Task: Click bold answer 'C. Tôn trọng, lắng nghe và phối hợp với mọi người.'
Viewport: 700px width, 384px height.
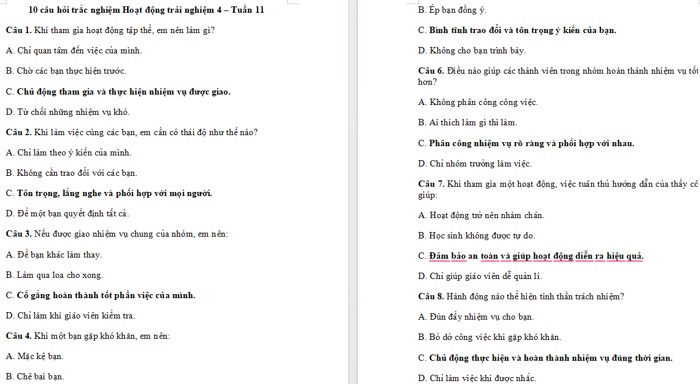Action: tap(109, 193)
